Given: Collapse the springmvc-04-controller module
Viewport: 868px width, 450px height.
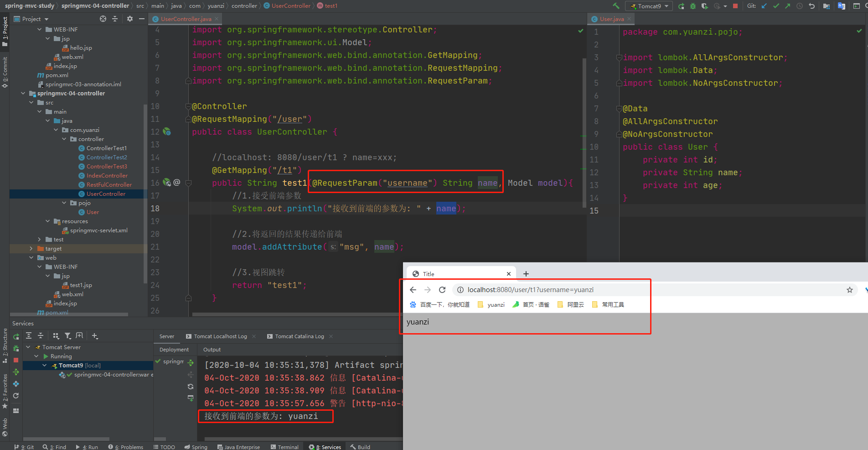Looking at the screenshot, I should click(x=23, y=94).
